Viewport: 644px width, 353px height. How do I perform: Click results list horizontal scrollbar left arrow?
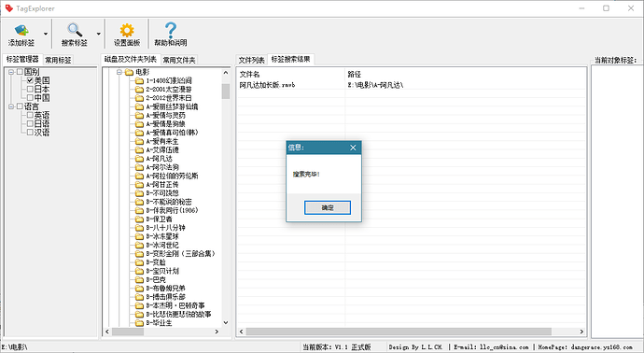241,332
